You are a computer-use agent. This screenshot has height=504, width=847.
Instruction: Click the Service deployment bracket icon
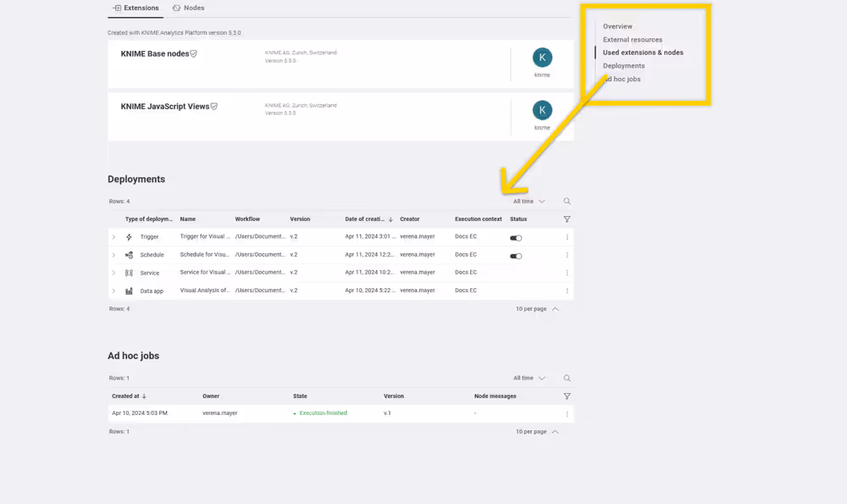point(129,273)
